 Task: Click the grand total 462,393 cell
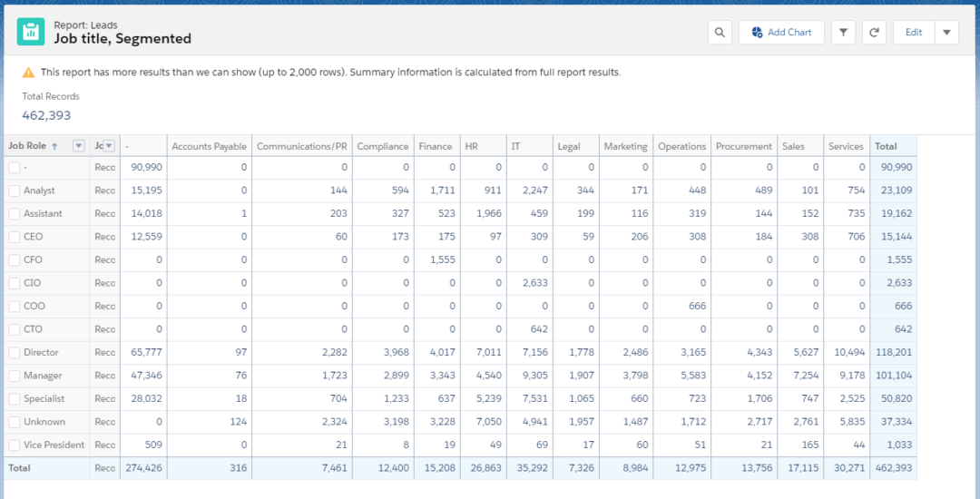click(893, 468)
